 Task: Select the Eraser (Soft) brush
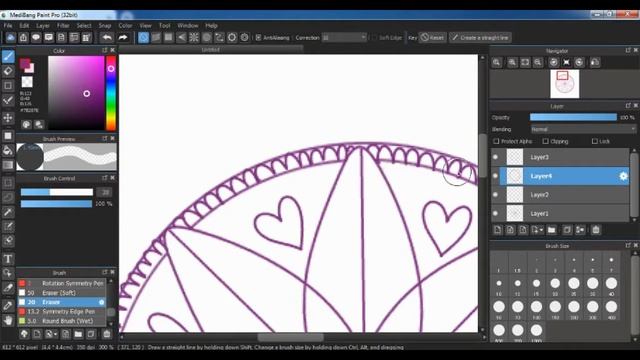click(x=62, y=293)
